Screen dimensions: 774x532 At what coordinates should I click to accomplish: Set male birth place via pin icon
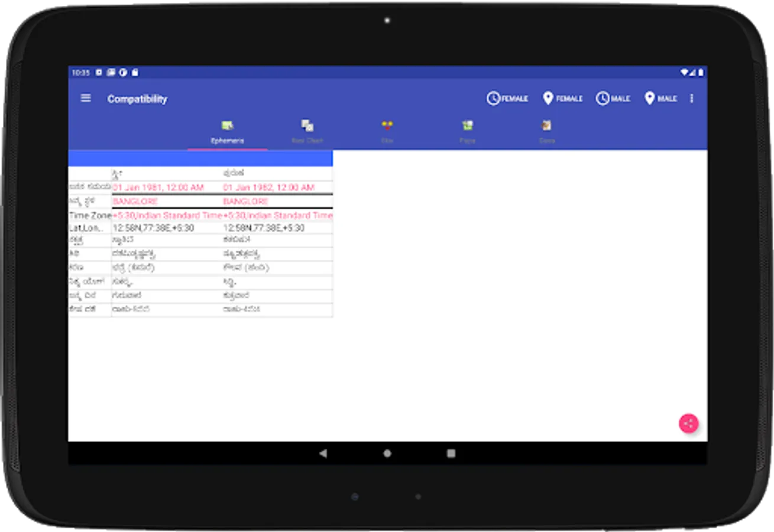click(x=660, y=99)
